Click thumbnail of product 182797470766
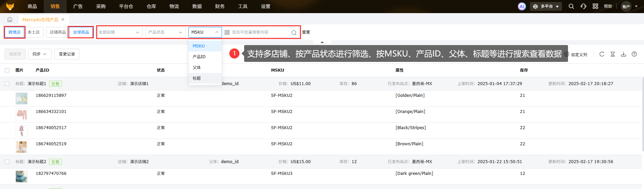 (x=22, y=177)
